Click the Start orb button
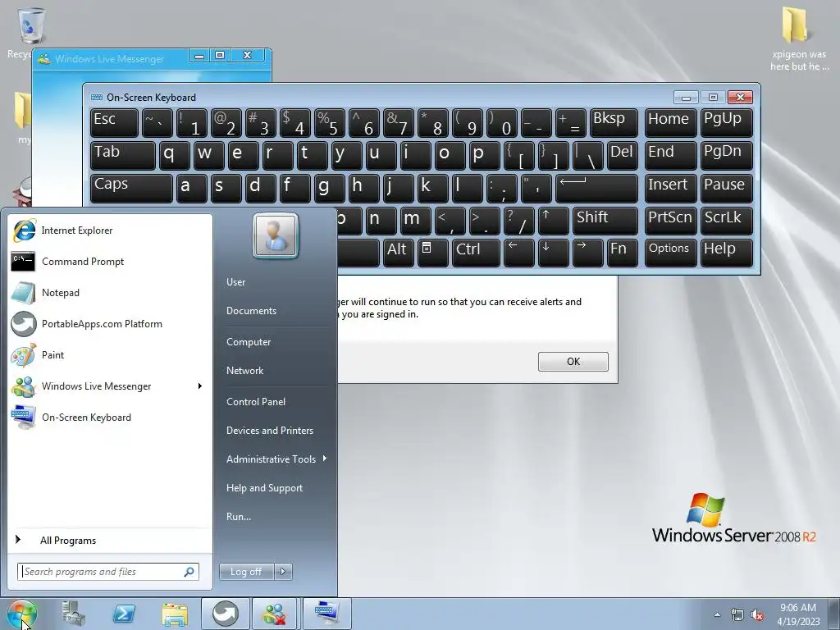The width and height of the screenshot is (840, 630). pos(22,614)
